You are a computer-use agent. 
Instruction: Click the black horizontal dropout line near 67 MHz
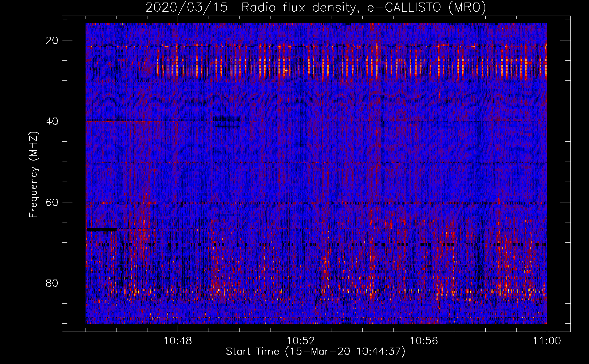tap(102, 229)
